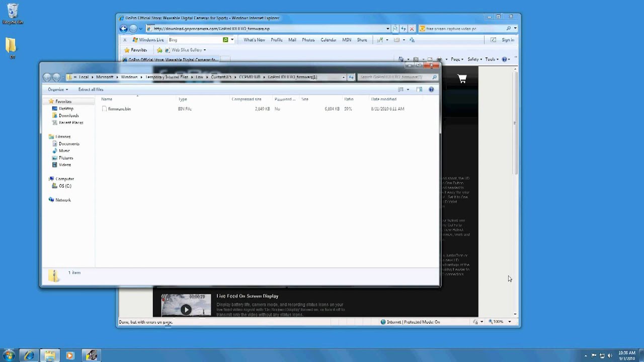Image resolution: width=644 pixels, height=362 pixels.
Task: Click Sign in on Windows Live toolbar
Action: tap(508, 40)
